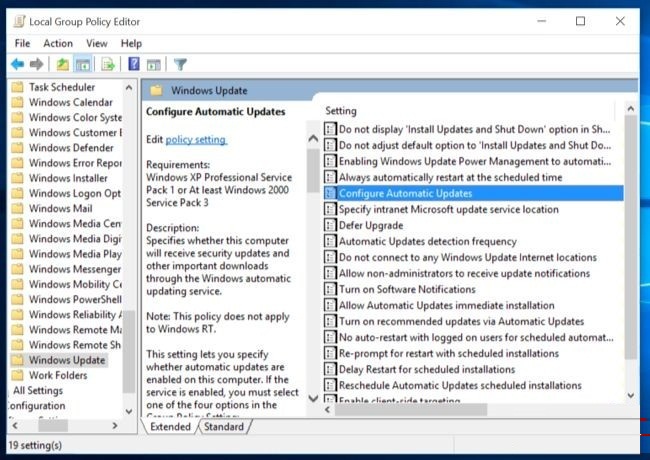Open the View menu
The height and width of the screenshot is (460, 650).
pos(97,43)
